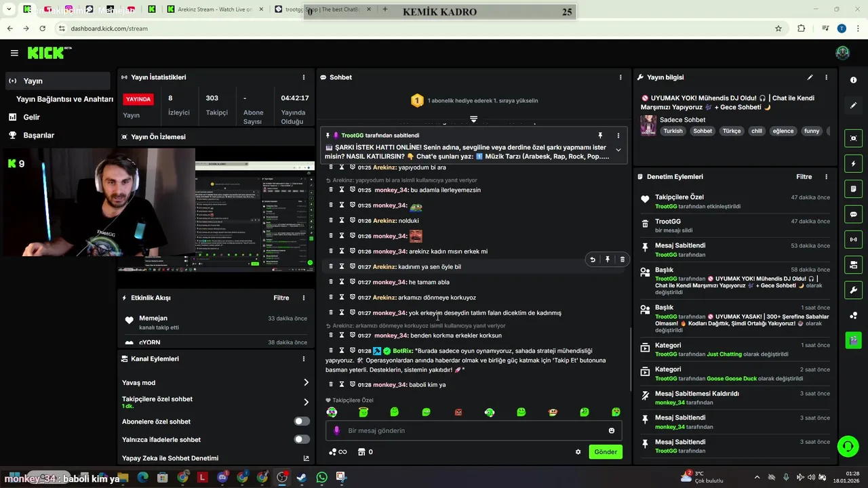Open the hamburger navigation menu
The height and width of the screenshot is (488, 868).
(x=14, y=53)
